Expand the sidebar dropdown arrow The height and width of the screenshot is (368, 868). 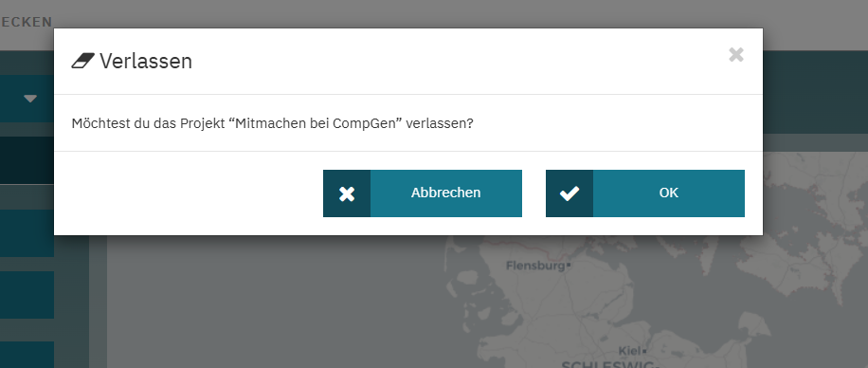click(30, 99)
